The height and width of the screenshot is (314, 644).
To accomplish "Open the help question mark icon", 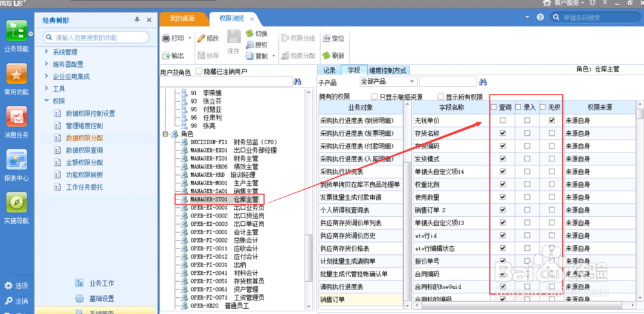I will point(540,17).
